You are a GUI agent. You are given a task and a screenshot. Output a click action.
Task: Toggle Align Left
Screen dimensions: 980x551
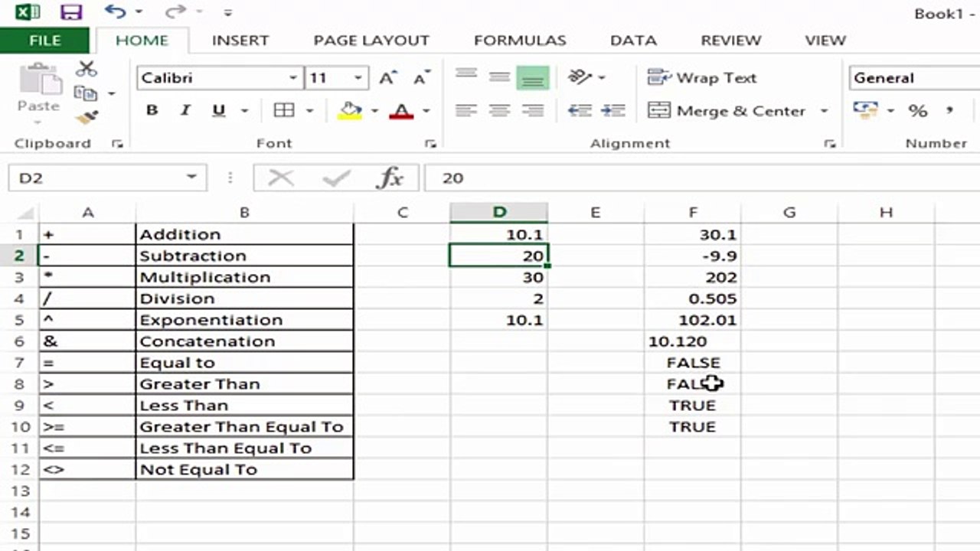point(466,111)
